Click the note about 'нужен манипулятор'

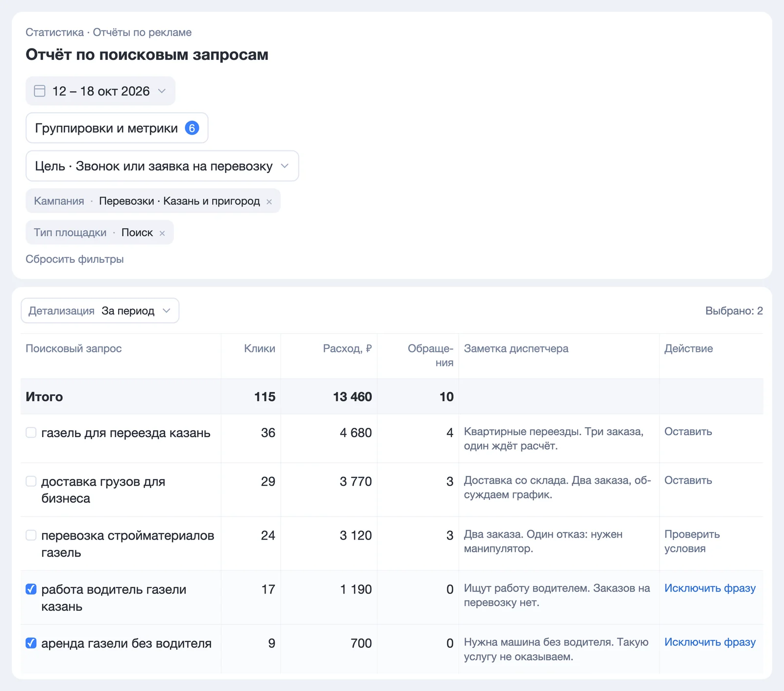tap(543, 542)
